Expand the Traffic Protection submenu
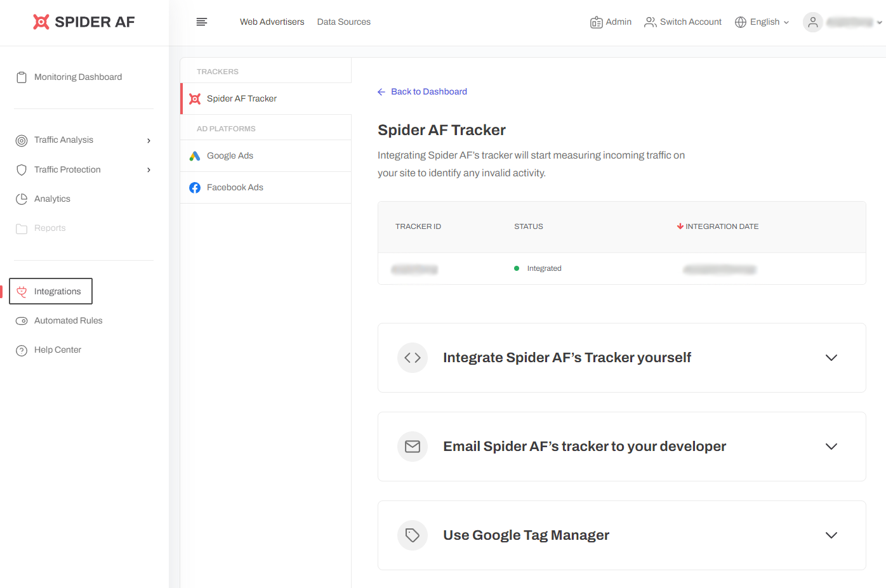Image resolution: width=886 pixels, height=588 pixels. coord(149,170)
